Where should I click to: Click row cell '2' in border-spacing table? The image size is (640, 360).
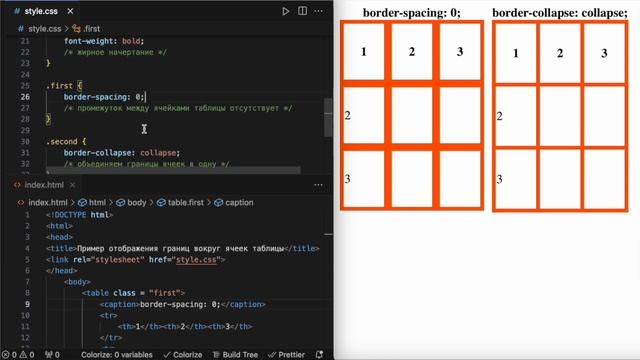(364, 115)
